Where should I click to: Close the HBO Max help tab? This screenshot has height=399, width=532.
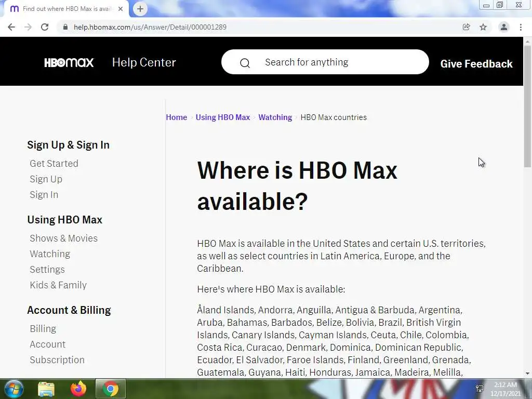[121, 9]
